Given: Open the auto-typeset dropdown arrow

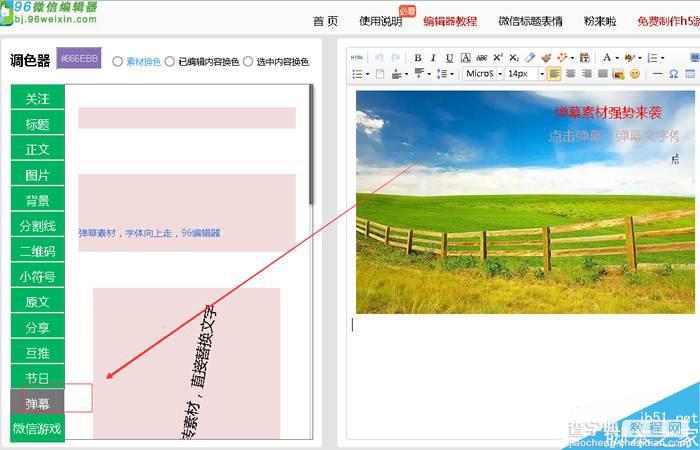Looking at the screenshot, I should tap(572, 58).
